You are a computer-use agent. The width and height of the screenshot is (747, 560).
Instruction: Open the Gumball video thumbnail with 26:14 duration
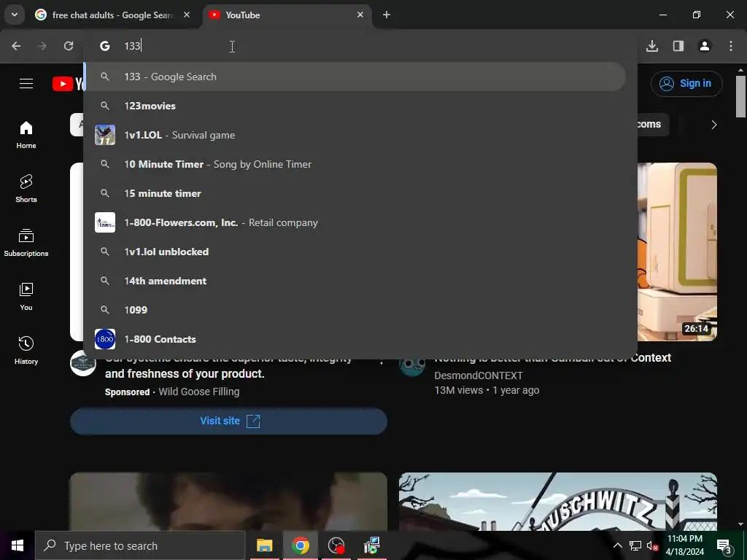click(x=677, y=252)
